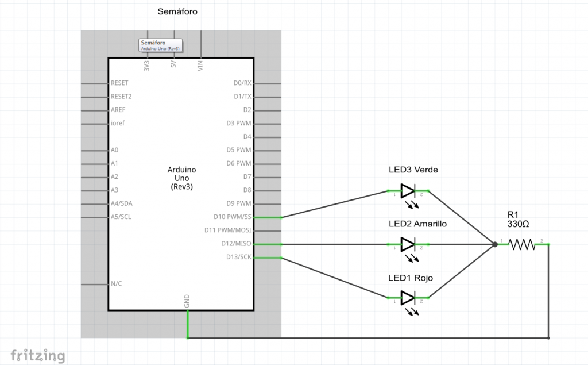
Task: Select the D10 PWM/SS pin
Action: [x=268, y=217]
